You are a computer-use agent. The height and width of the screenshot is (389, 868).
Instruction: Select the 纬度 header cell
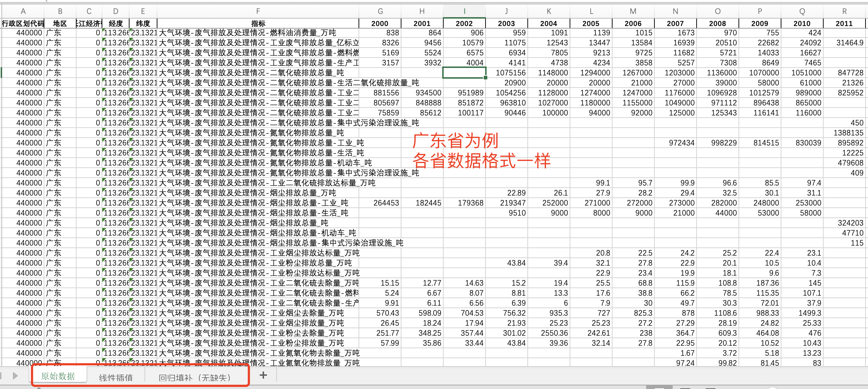[143, 23]
